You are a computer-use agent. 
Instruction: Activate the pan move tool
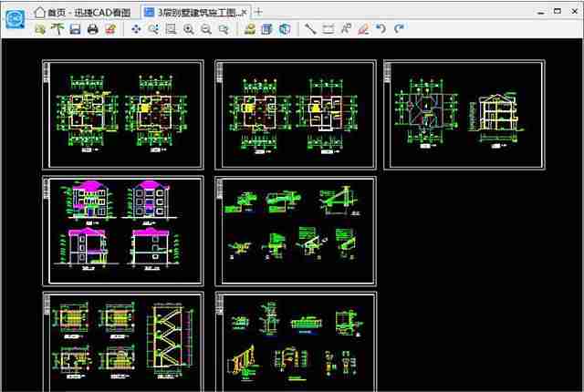click(136, 28)
